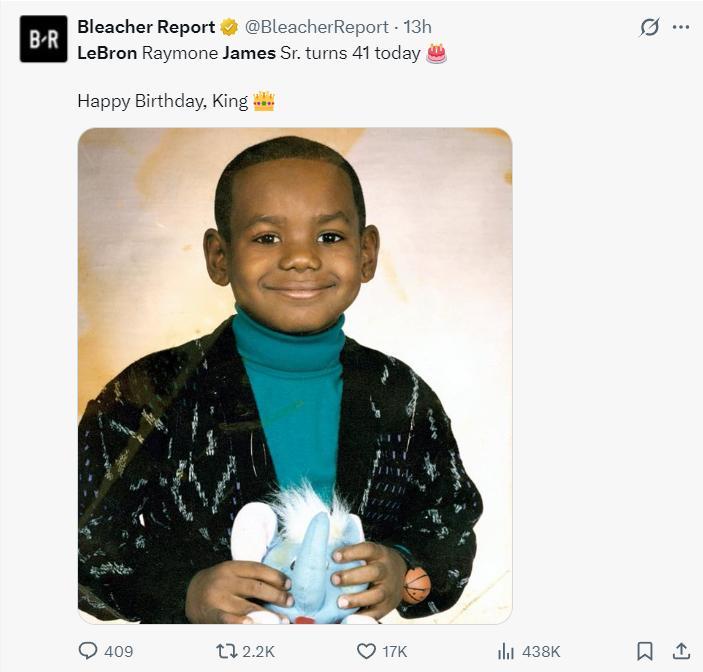This screenshot has width=703, height=672.
Task: Open the @BleacherReport handle link
Action: tap(318, 27)
